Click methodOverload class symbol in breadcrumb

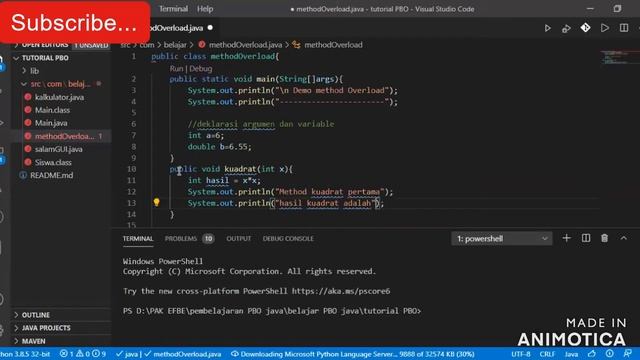coord(333,45)
